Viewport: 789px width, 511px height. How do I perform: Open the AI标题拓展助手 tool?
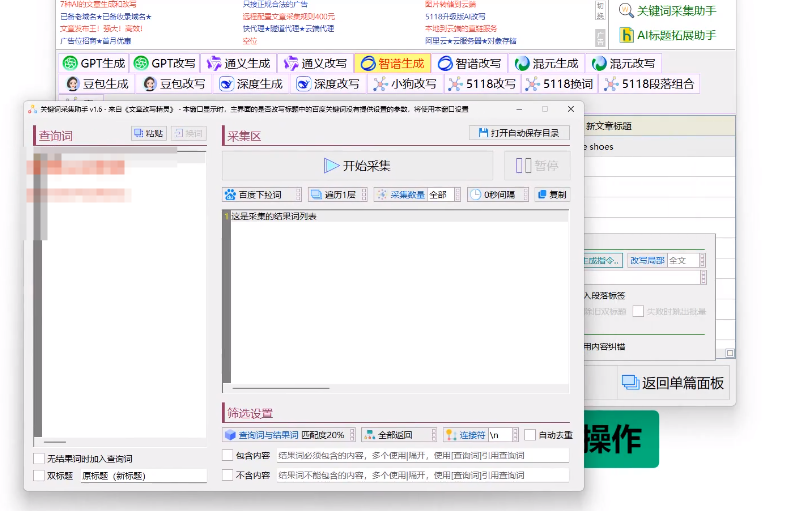coord(667,35)
